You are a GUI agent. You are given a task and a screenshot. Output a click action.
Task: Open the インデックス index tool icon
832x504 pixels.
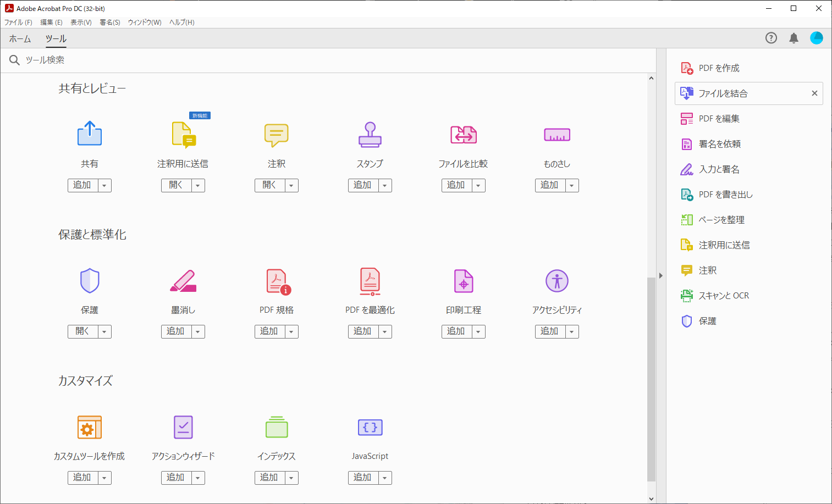tap(277, 427)
